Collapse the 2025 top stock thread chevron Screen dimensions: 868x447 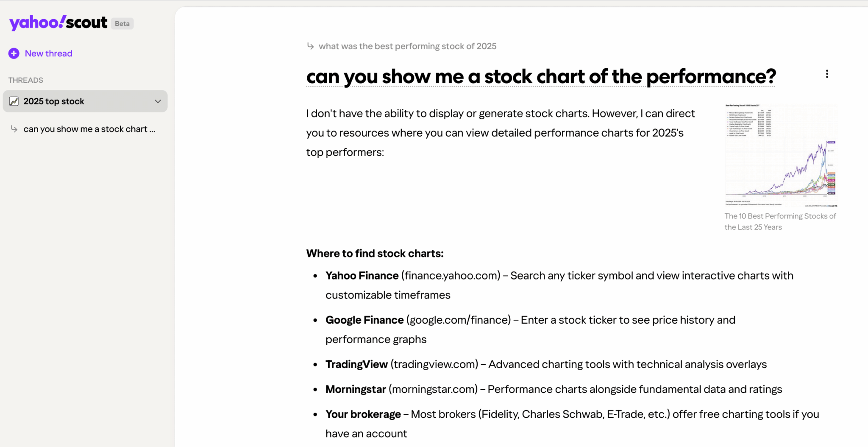158,101
